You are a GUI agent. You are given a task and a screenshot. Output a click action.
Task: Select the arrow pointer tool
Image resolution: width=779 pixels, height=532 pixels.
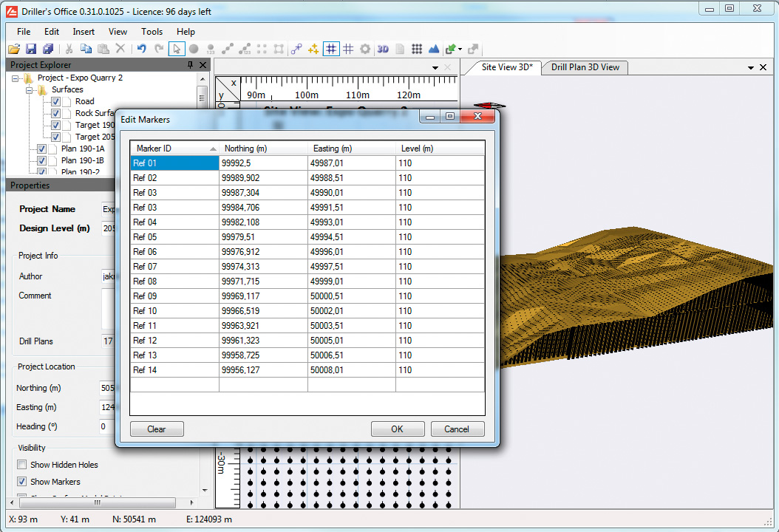coord(176,49)
